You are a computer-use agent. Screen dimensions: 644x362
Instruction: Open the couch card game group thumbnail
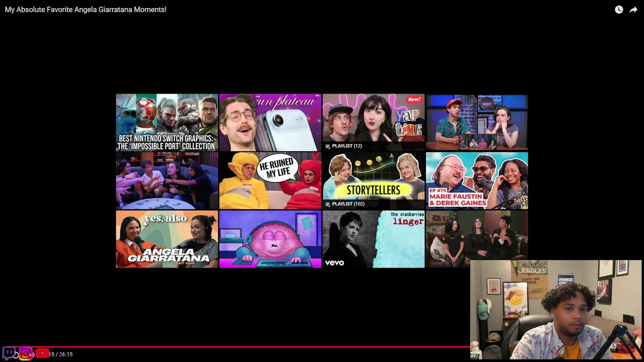coord(167,180)
